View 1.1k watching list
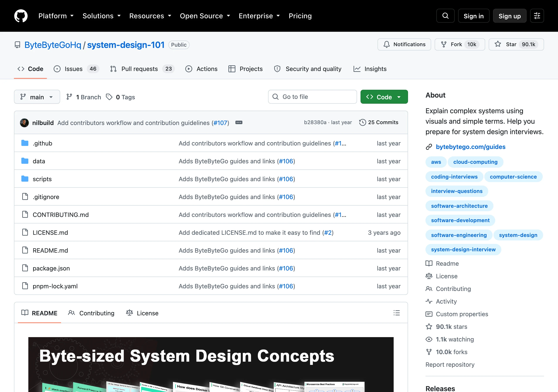 450,339
